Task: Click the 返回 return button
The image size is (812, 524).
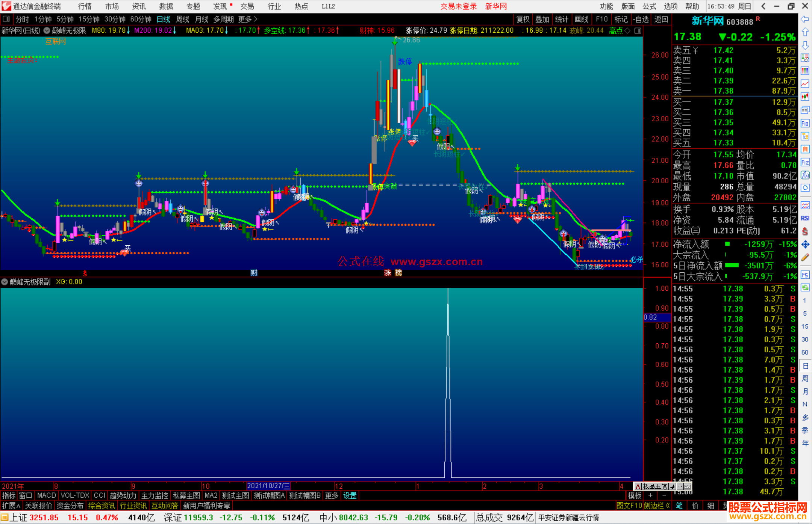Action: [x=661, y=19]
